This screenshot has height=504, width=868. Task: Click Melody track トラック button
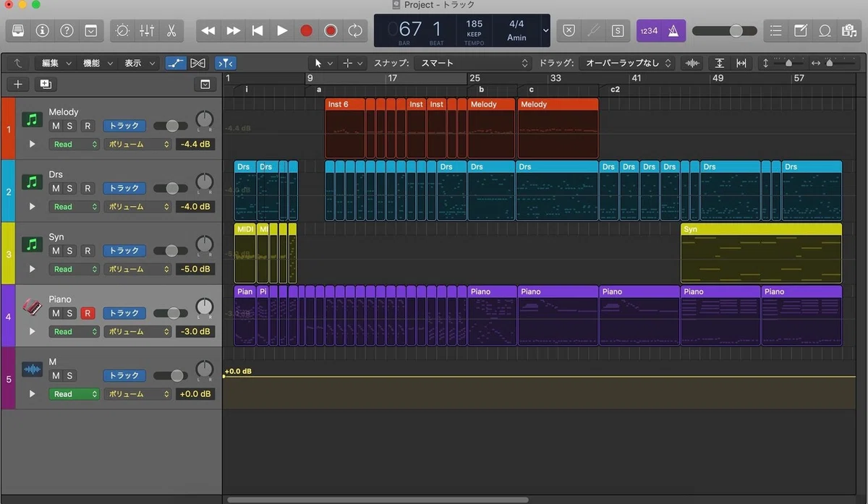124,126
